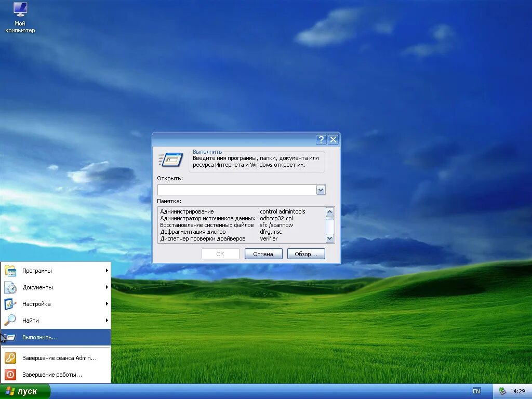Select the Диспетчер проверки драйверов row

click(242, 239)
